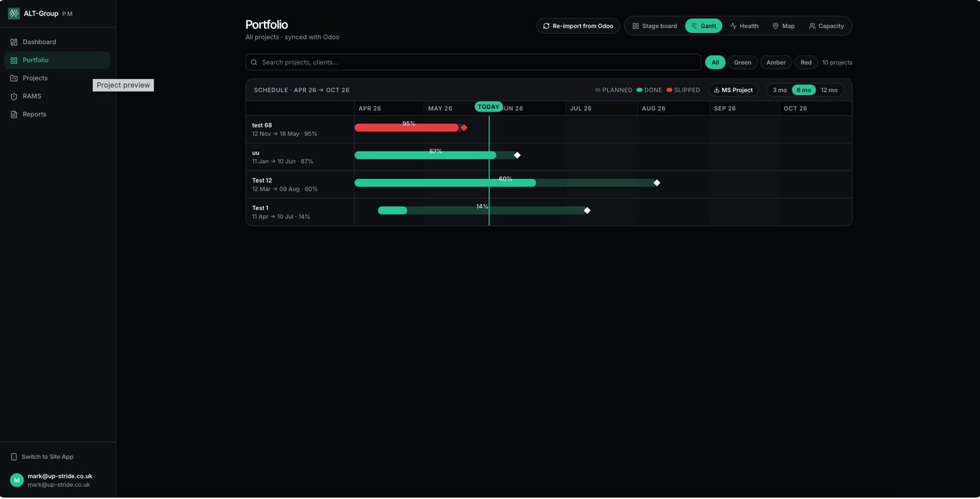Filter projects by All status
The height and width of the screenshot is (499, 980).
tap(715, 63)
